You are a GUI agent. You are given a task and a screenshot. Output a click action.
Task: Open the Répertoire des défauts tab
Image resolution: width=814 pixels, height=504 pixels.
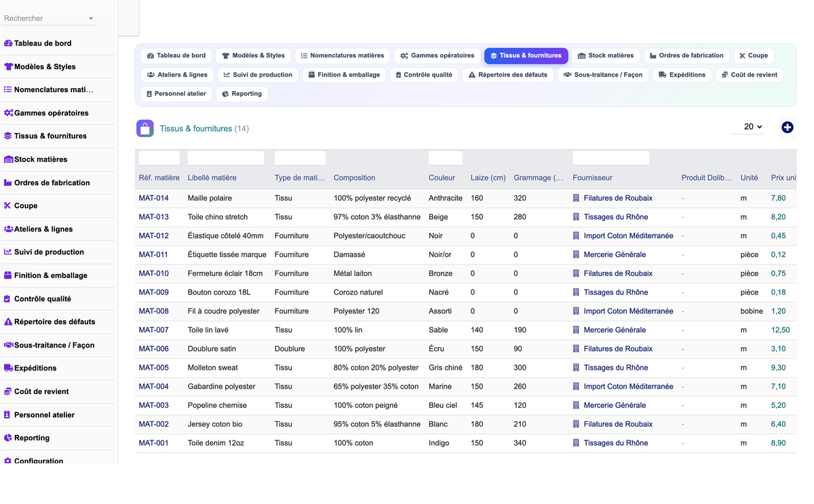[x=508, y=75]
